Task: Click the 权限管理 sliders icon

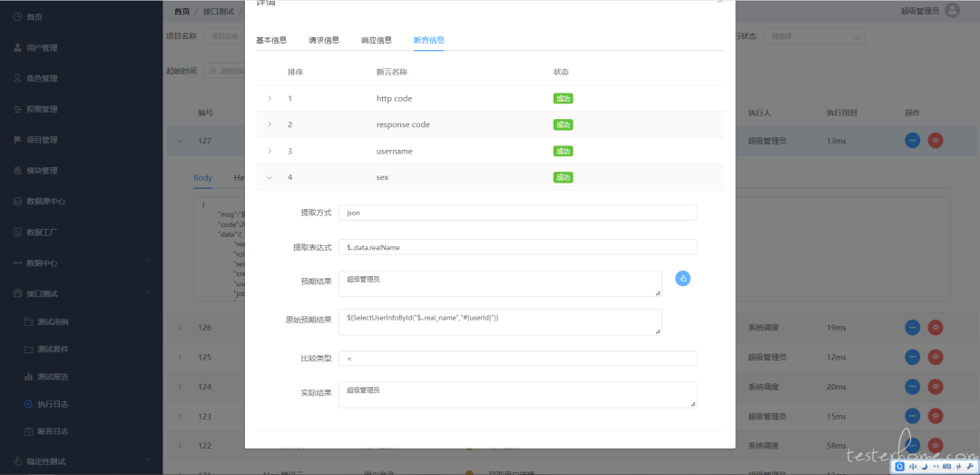Action: (17, 109)
